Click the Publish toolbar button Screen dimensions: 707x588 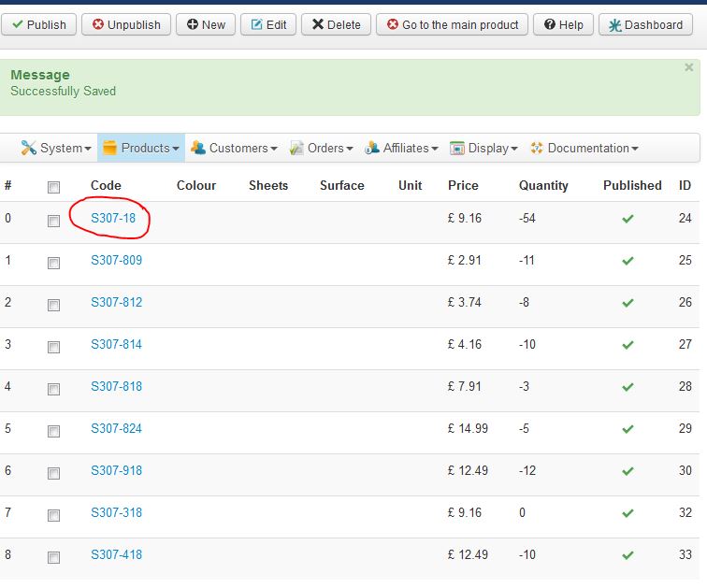(x=38, y=24)
